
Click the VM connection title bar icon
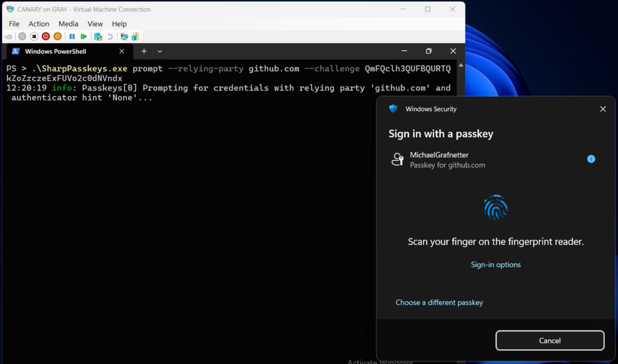click(x=10, y=9)
